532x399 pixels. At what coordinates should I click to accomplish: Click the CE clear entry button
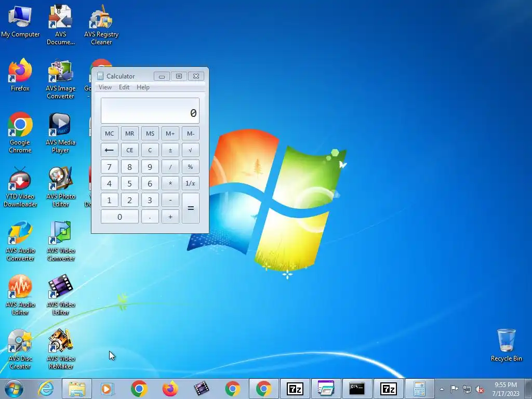click(129, 150)
